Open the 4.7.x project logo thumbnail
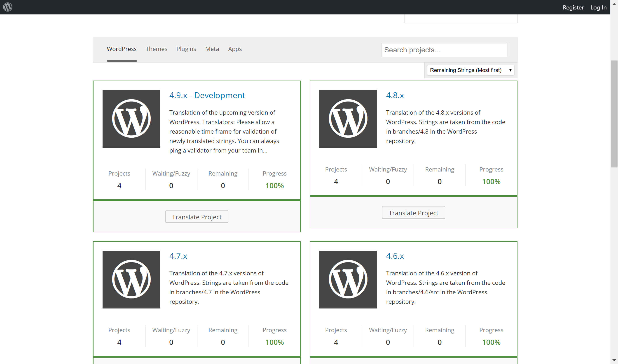This screenshot has width=618, height=364. 131,279
